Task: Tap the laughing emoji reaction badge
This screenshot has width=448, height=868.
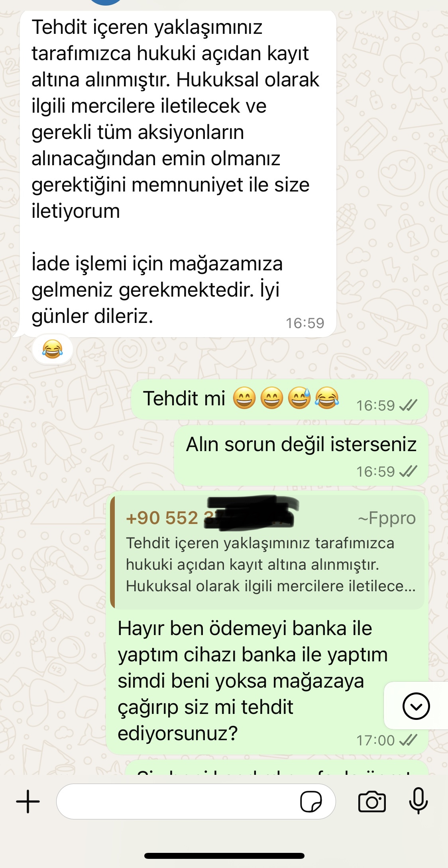Action: tap(53, 349)
